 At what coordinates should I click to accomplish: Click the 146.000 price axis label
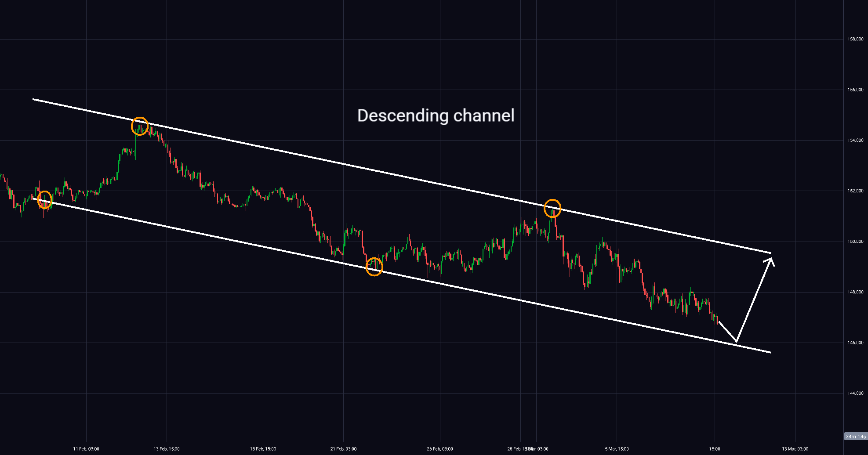(855, 343)
